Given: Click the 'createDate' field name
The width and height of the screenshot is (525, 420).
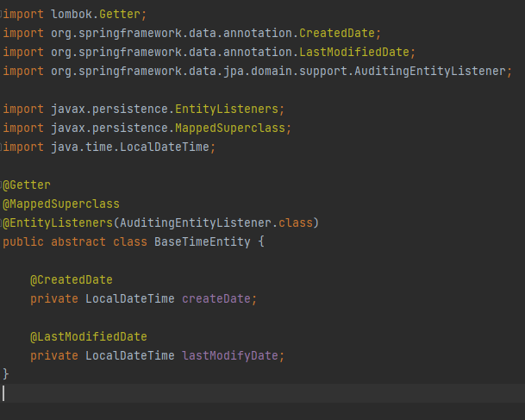Looking at the screenshot, I should click(x=216, y=298).
